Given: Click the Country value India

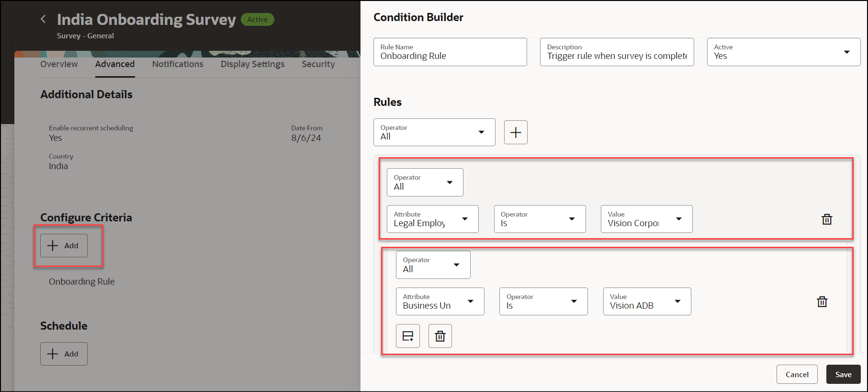Looking at the screenshot, I should tap(58, 166).
